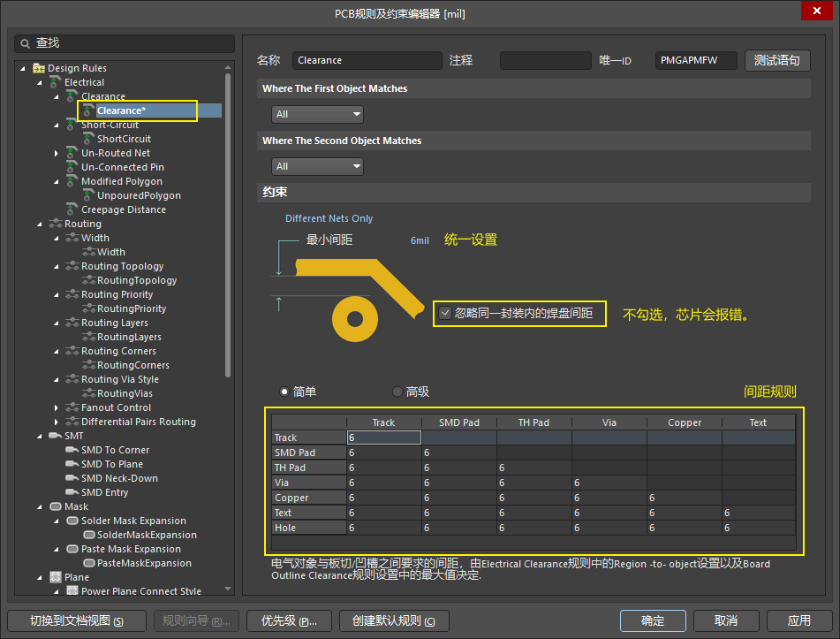Click the UnpouredPolygon rule icon
Image resolution: width=840 pixels, height=639 pixels.
point(88,195)
